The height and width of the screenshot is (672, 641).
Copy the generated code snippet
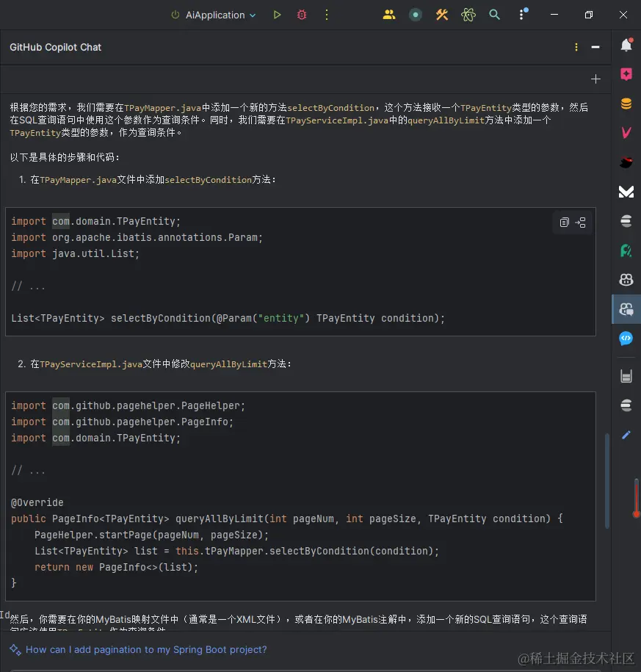[563, 222]
